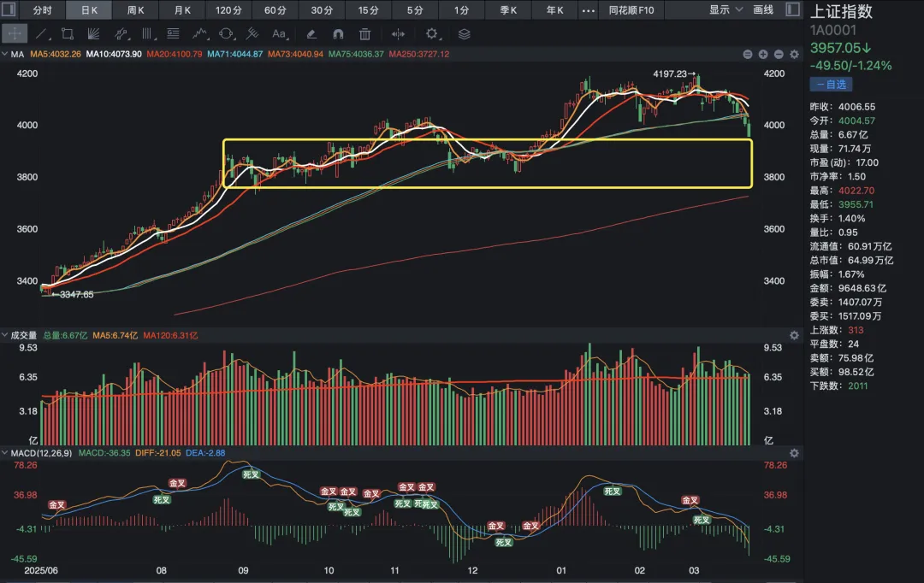Image resolution: width=924 pixels, height=583 pixels.
Task: Open 同花顺F10 company info
Action: [631, 10]
